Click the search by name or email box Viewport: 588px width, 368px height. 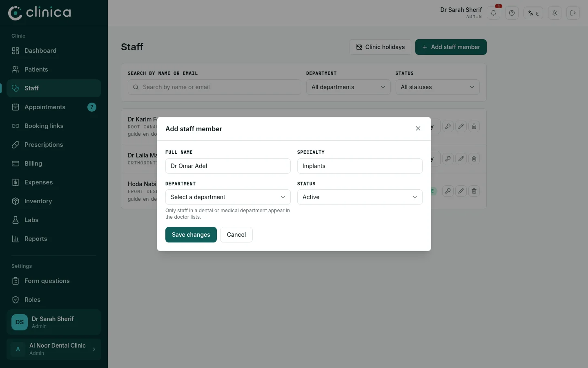pyautogui.click(x=214, y=87)
